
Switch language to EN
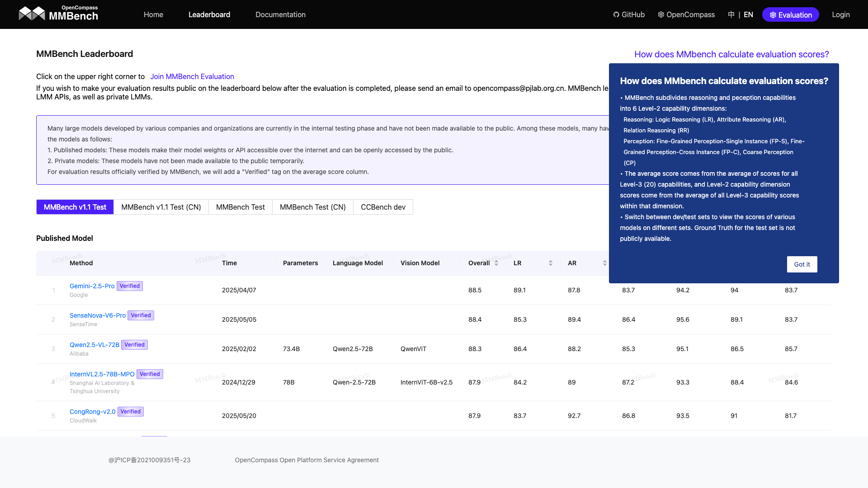click(748, 14)
